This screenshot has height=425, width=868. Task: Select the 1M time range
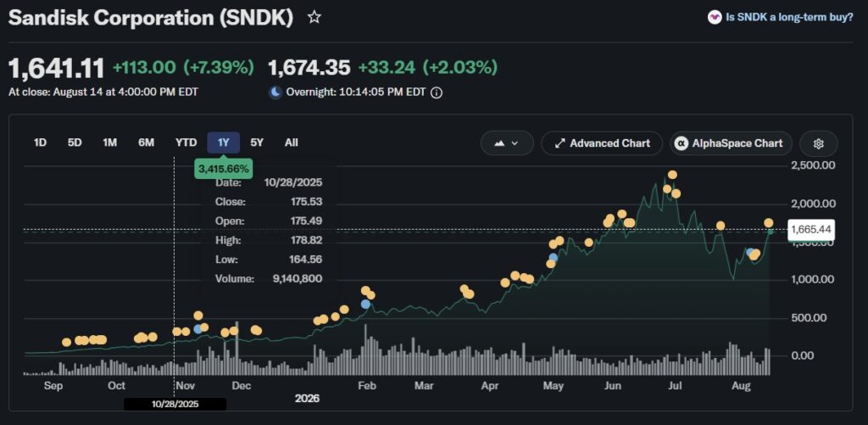tap(109, 143)
